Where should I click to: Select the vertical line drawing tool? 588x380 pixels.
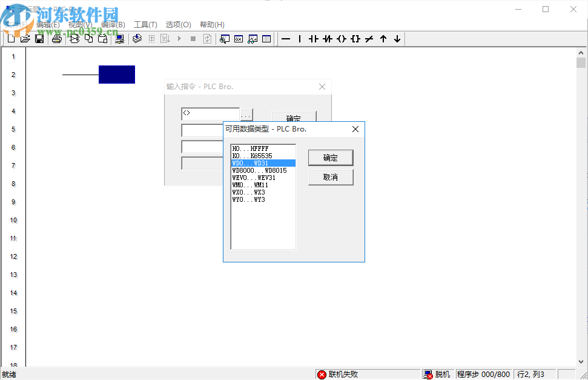point(300,39)
